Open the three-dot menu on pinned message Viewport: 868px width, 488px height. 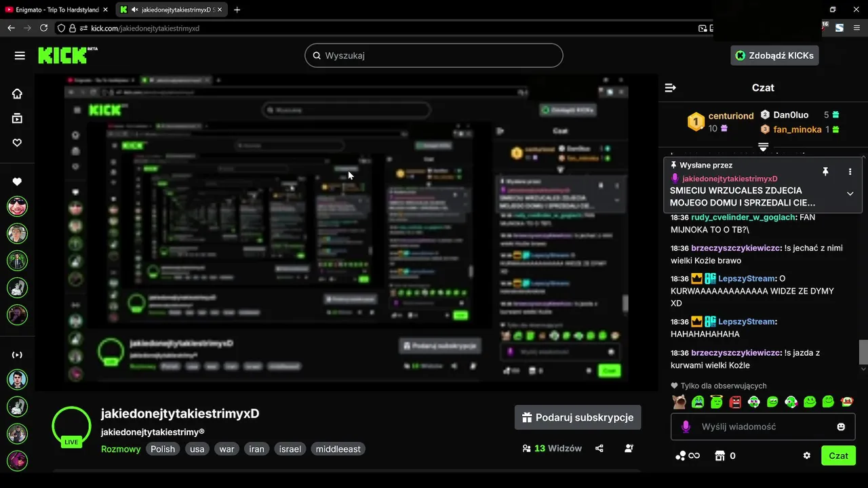pos(850,172)
